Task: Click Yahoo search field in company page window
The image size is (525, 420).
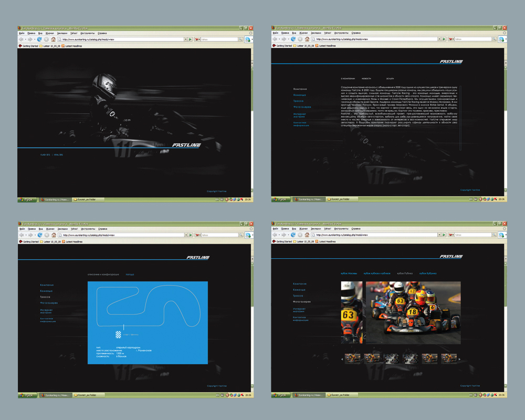Action: [473, 39]
